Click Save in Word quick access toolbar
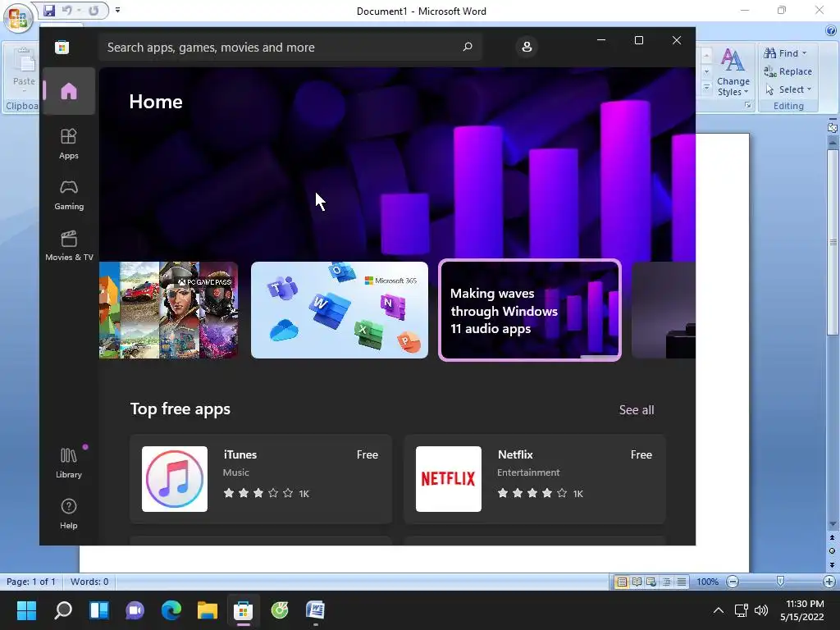The width and height of the screenshot is (840, 630). 48,10
